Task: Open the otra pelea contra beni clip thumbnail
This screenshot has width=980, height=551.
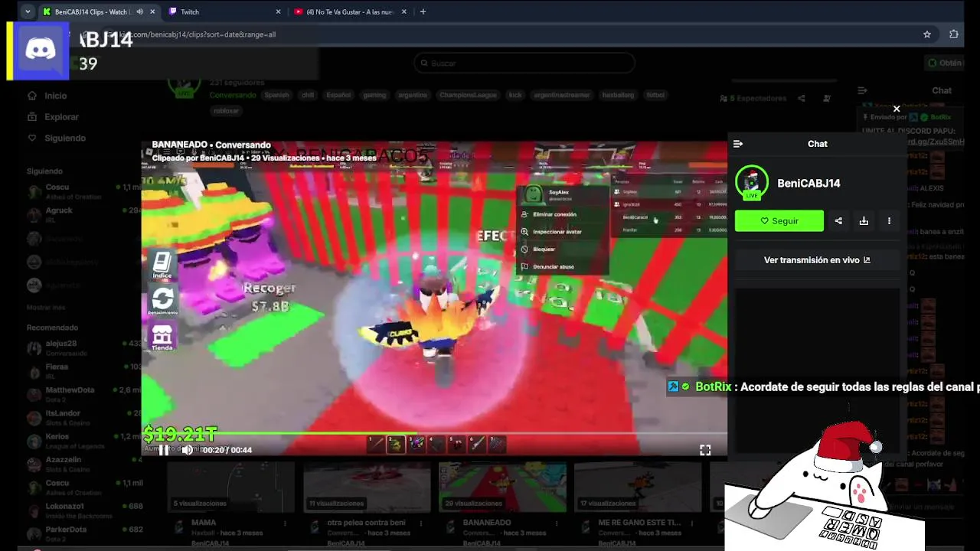Action: [x=366, y=487]
